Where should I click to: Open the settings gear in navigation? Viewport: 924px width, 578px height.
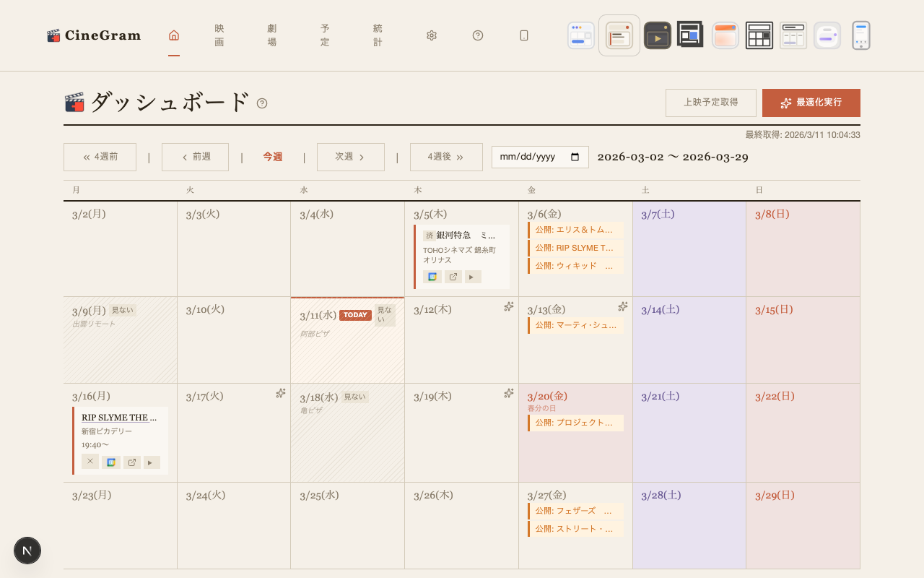point(432,35)
